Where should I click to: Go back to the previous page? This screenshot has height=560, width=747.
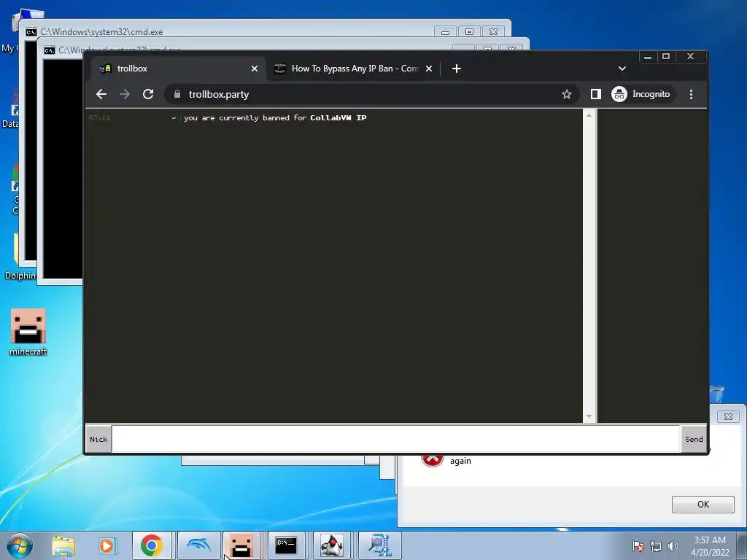101,94
